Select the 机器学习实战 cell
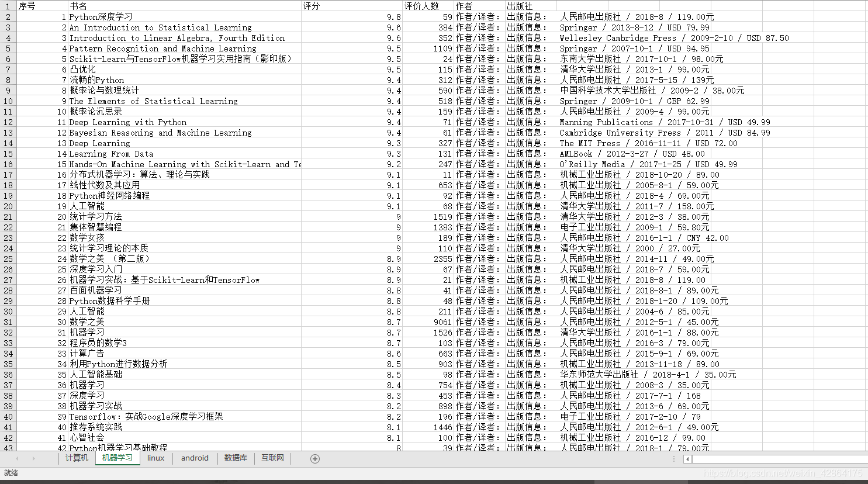Screen dimensions: 868x484 pos(185,406)
